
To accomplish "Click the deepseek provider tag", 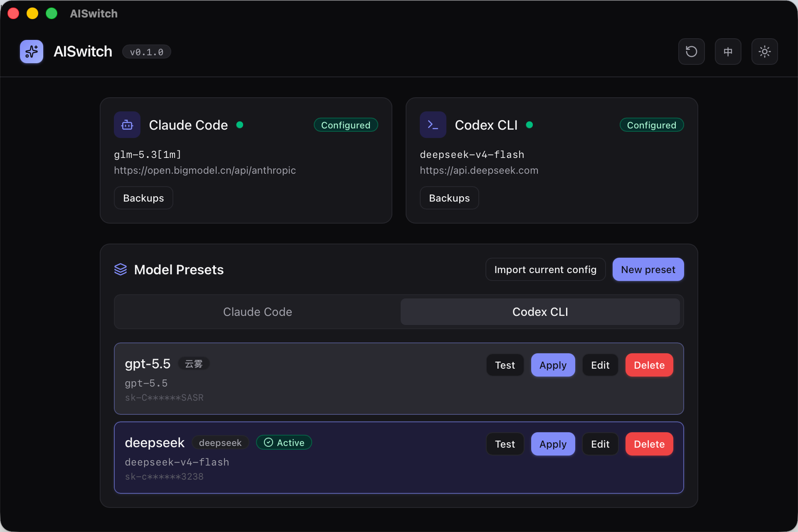I will coord(220,443).
